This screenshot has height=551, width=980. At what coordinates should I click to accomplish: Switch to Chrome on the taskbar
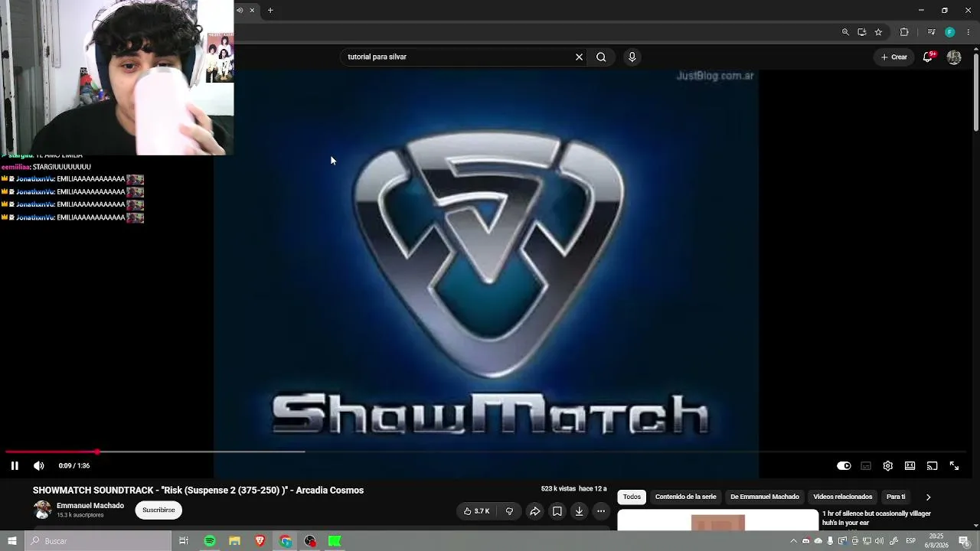[x=286, y=541]
